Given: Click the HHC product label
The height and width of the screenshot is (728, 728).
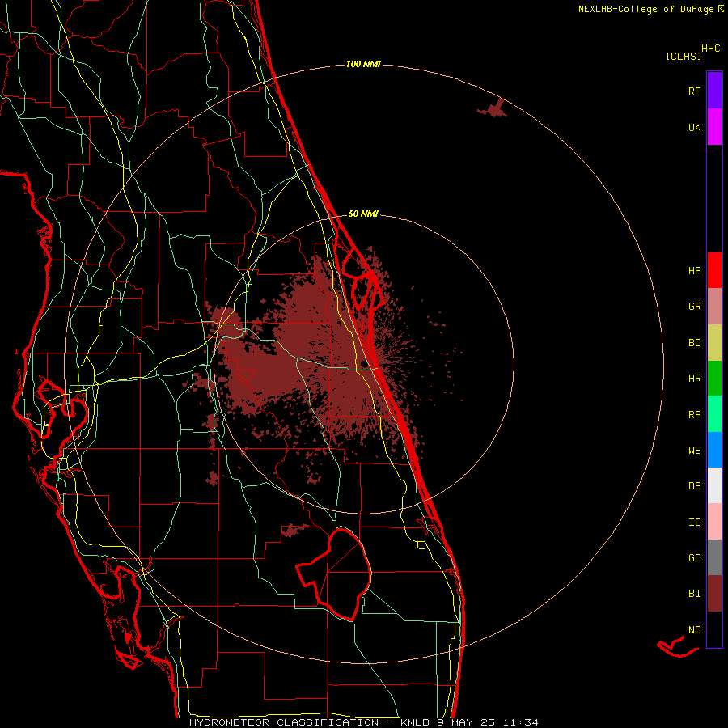Looking at the screenshot, I should 711,49.
